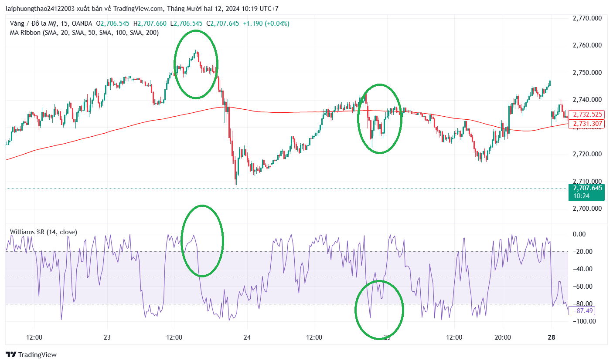Click the -20.00 level on Williams %R axis
The image size is (613, 364).
[x=582, y=252]
